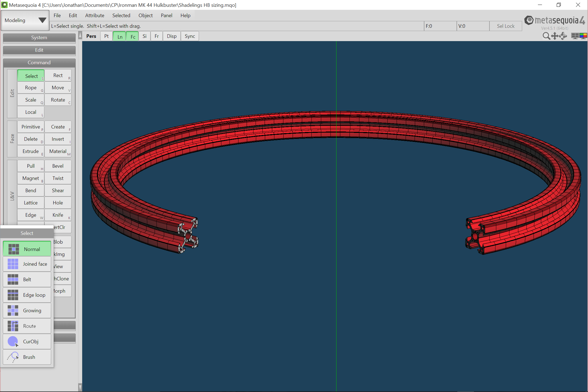
Task: Choose Growing selection mode
Action: pos(27,311)
